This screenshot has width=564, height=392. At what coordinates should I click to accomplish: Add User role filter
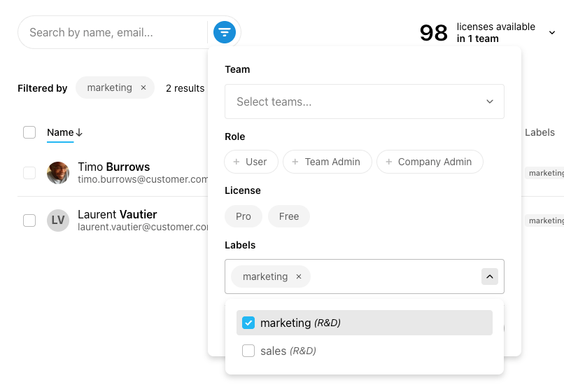click(251, 162)
